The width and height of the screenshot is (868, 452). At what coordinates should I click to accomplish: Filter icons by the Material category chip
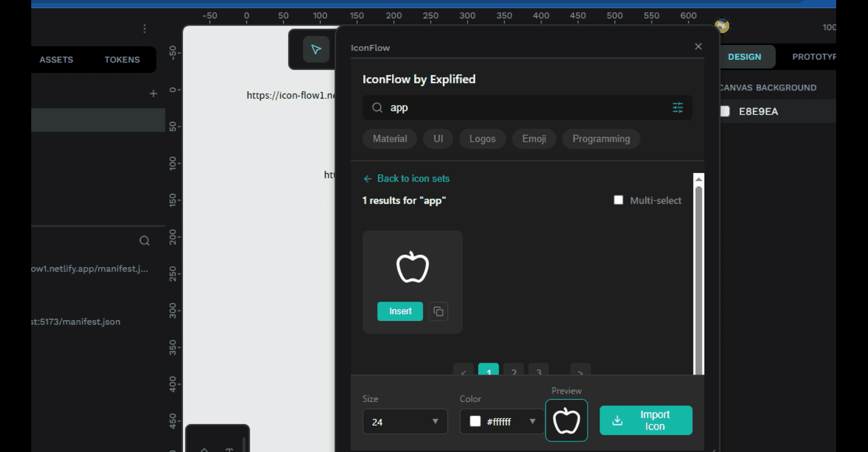[390, 139]
